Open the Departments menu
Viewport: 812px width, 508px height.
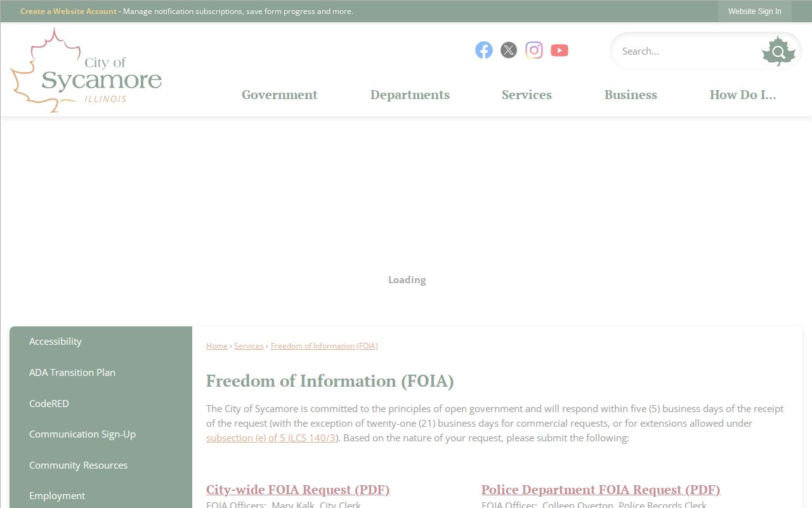(410, 95)
